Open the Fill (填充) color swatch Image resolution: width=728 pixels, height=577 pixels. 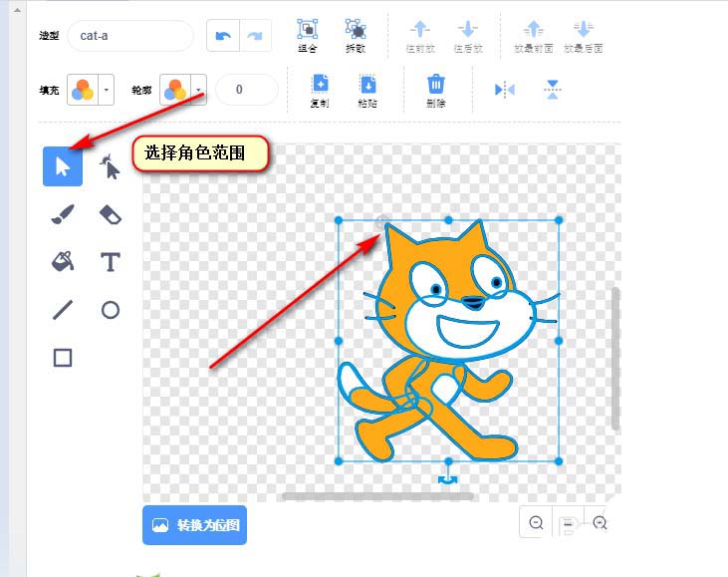pyautogui.click(x=83, y=90)
